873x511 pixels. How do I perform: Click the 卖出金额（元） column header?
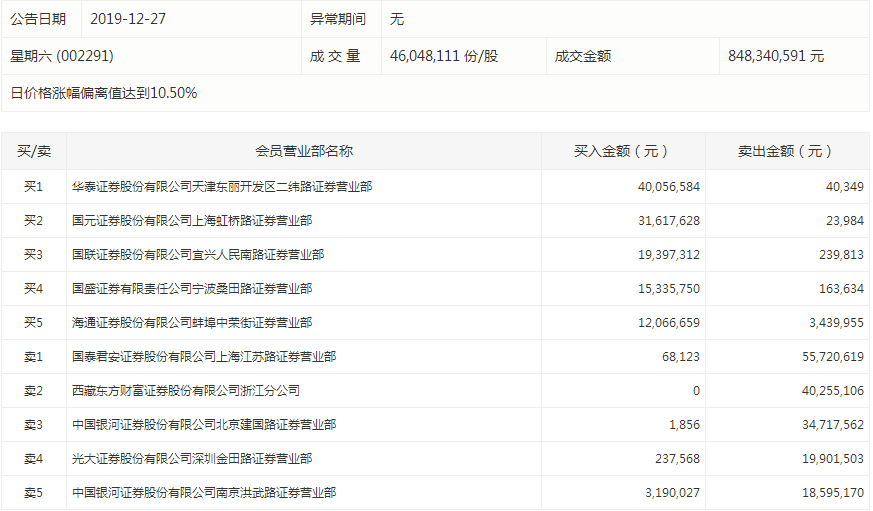tap(787, 151)
